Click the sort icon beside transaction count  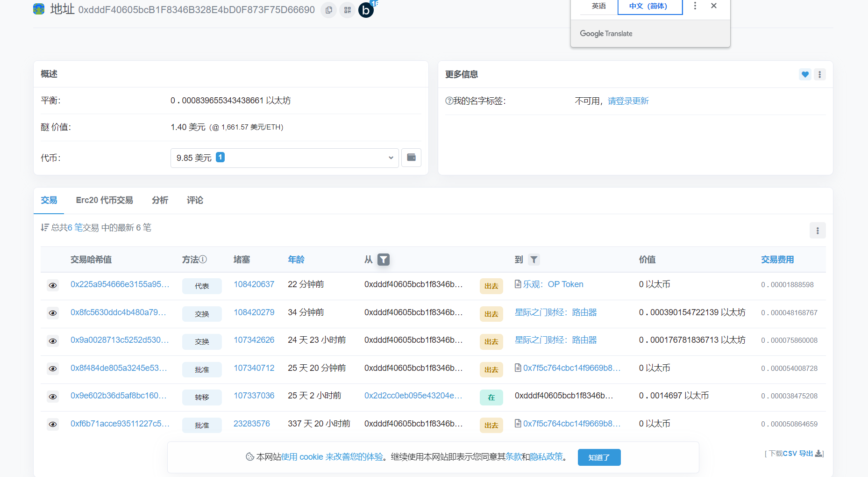tap(45, 227)
